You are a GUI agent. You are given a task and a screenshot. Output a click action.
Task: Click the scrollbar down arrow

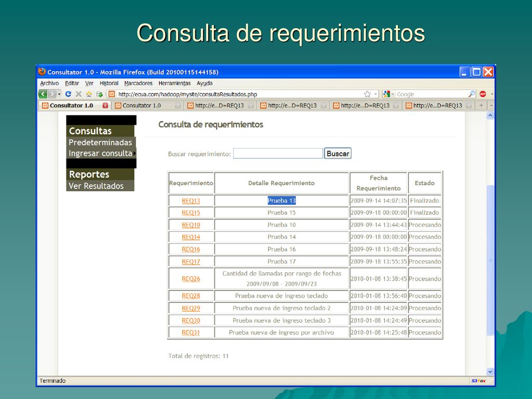[x=490, y=371]
